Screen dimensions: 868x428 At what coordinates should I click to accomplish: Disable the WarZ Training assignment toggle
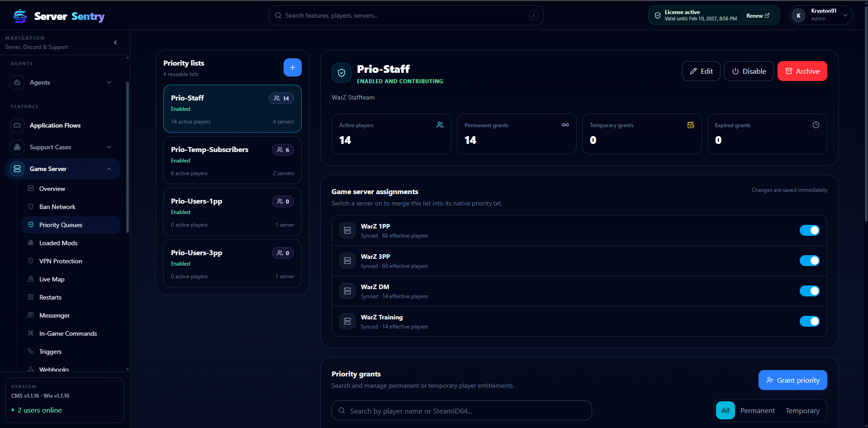tap(810, 321)
